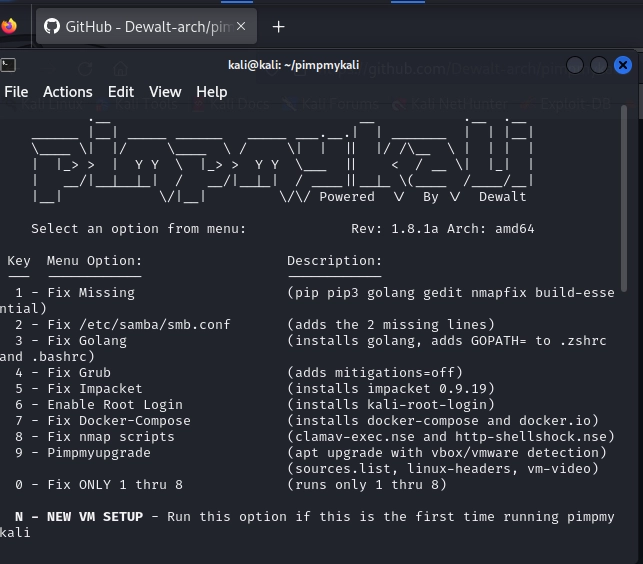Open the Actions menu

click(x=68, y=92)
